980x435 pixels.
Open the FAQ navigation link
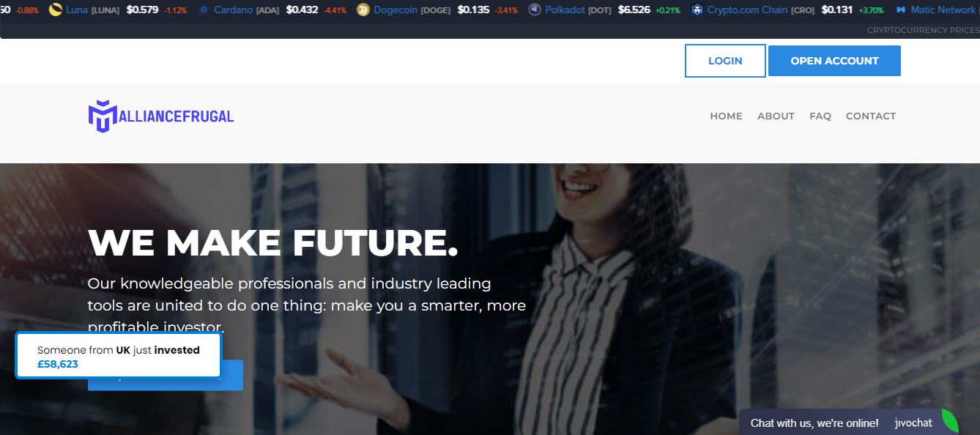(x=820, y=116)
